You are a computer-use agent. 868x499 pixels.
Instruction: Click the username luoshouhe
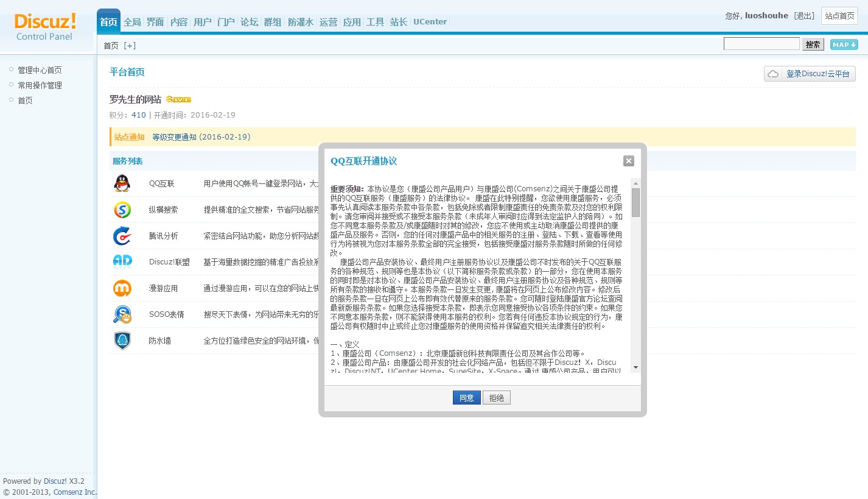coord(766,16)
